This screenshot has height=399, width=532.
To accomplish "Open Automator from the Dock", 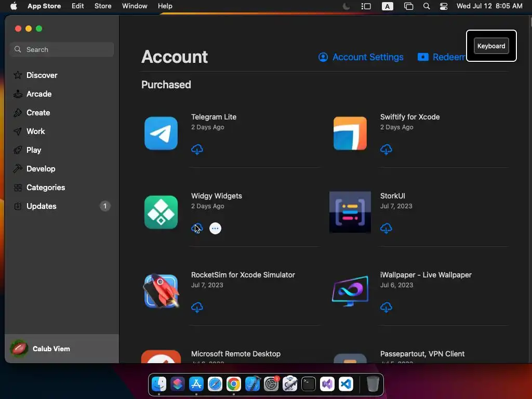I will point(290,384).
